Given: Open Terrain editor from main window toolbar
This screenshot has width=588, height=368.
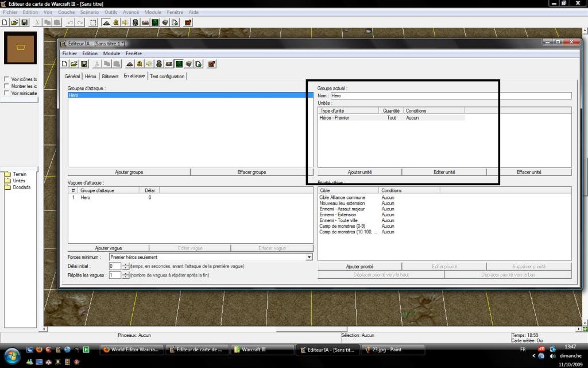Looking at the screenshot, I should pos(106,22).
